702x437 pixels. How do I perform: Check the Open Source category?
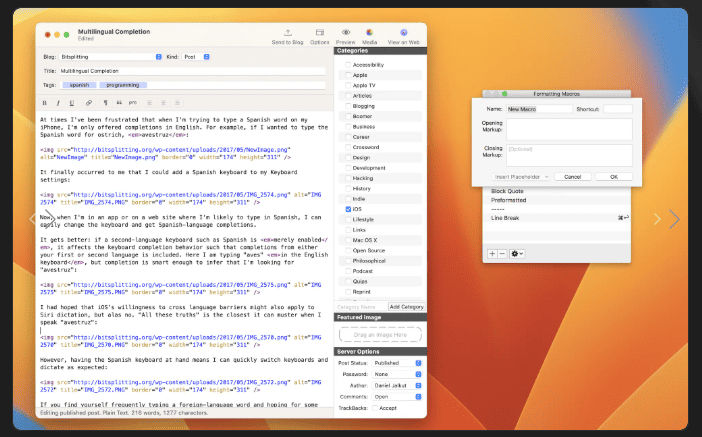(348, 251)
